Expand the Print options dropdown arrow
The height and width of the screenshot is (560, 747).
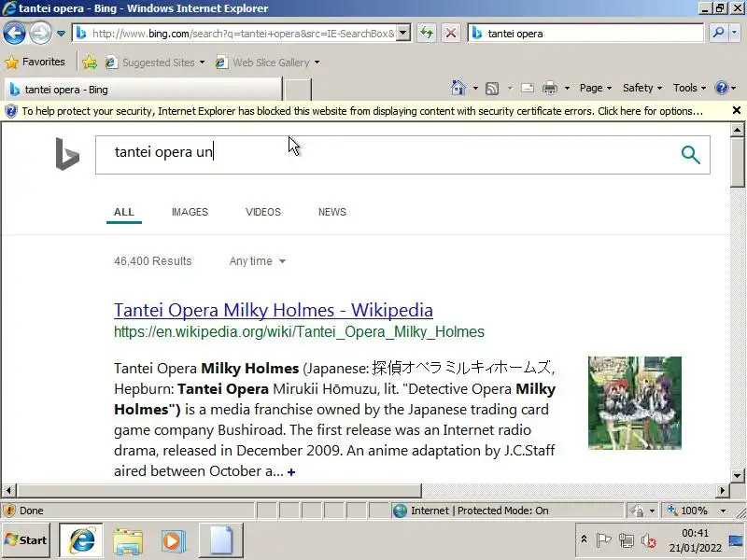[567, 88]
